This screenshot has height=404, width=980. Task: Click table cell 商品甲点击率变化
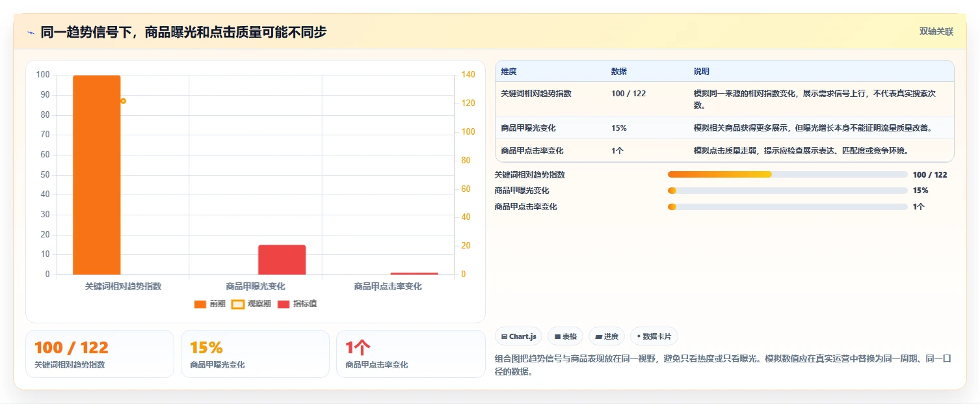pyautogui.click(x=532, y=151)
